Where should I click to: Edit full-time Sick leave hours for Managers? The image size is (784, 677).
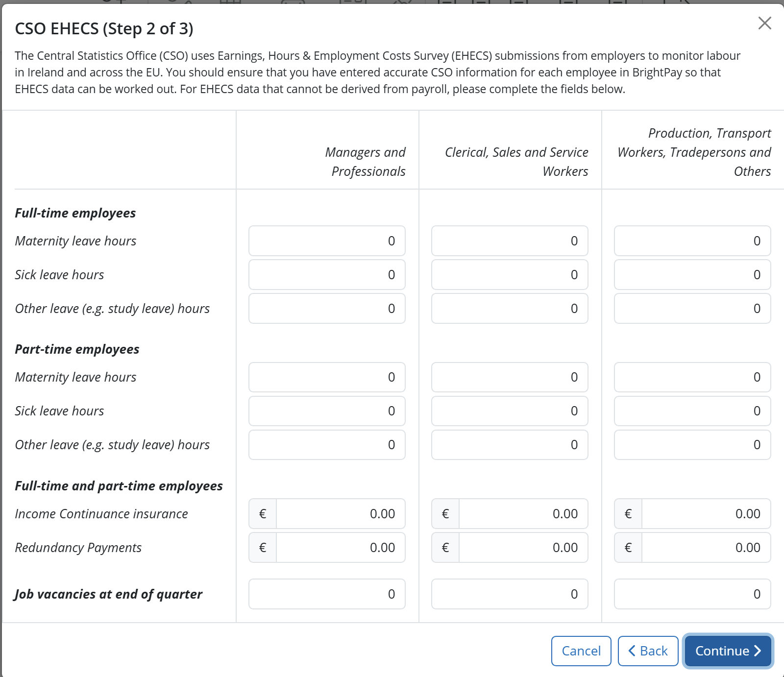point(327,274)
